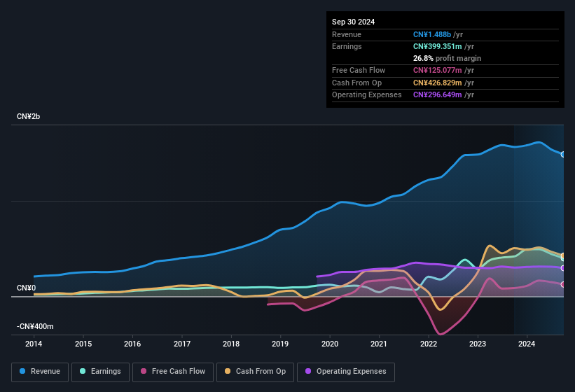This screenshot has height=392, width=575.
Task: Toggle the Earnings legend button
Action: point(100,372)
